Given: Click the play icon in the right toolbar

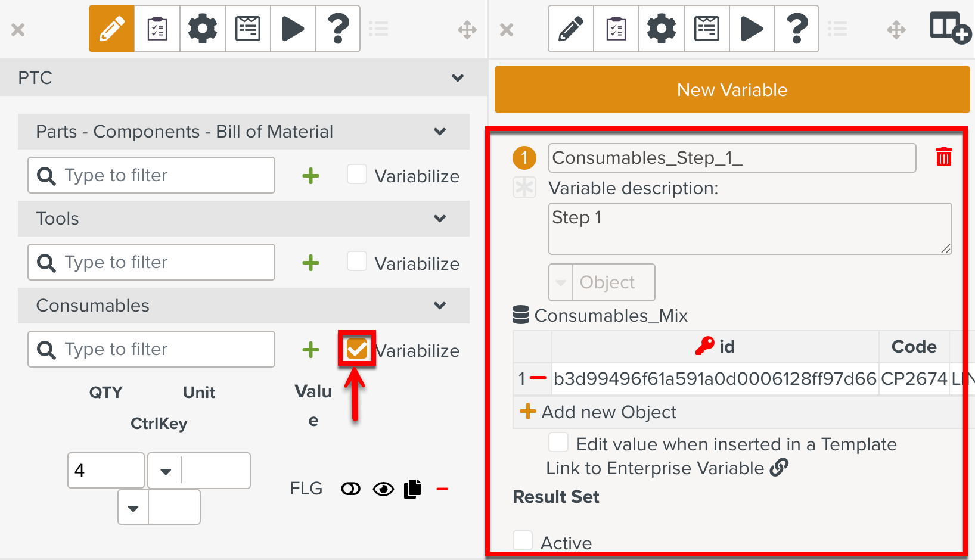Looking at the screenshot, I should [752, 29].
